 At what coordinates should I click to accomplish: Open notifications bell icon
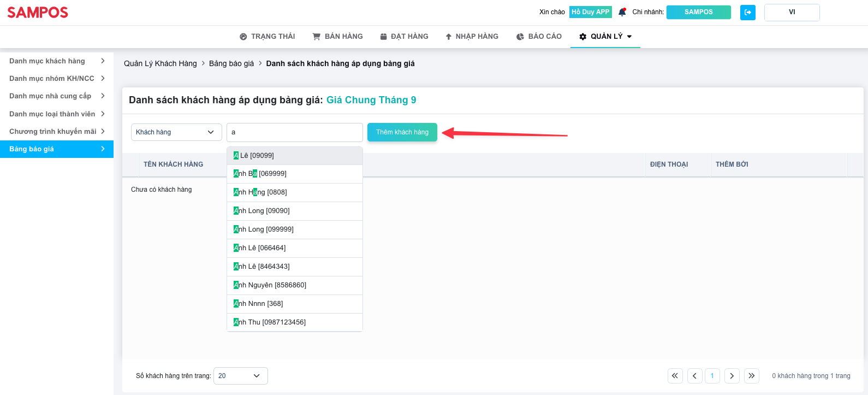(622, 12)
